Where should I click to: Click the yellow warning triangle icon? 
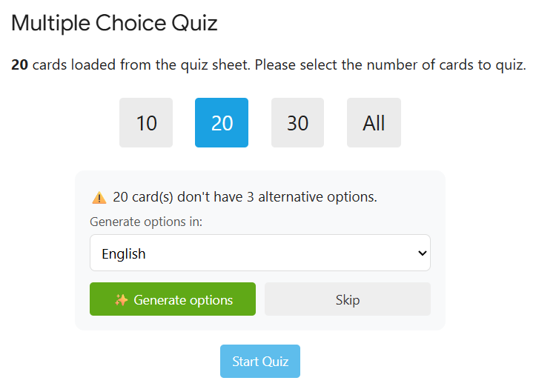coord(99,198)
